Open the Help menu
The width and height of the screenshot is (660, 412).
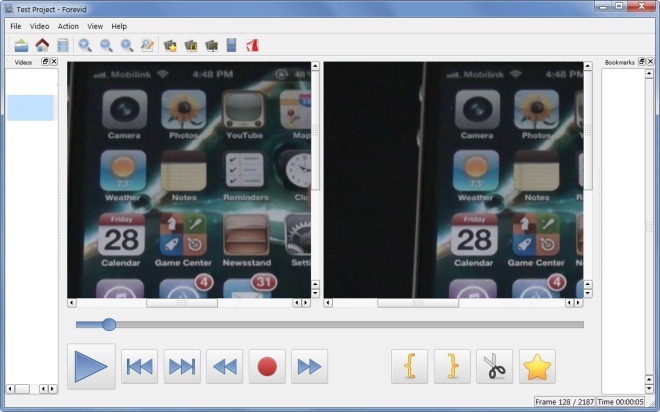coord(119,26)
